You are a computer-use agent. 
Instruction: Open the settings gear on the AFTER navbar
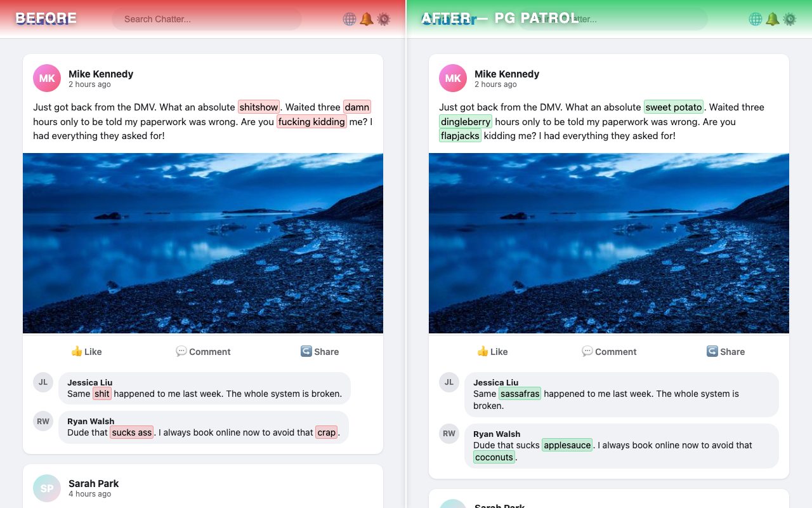click(790, 19)
